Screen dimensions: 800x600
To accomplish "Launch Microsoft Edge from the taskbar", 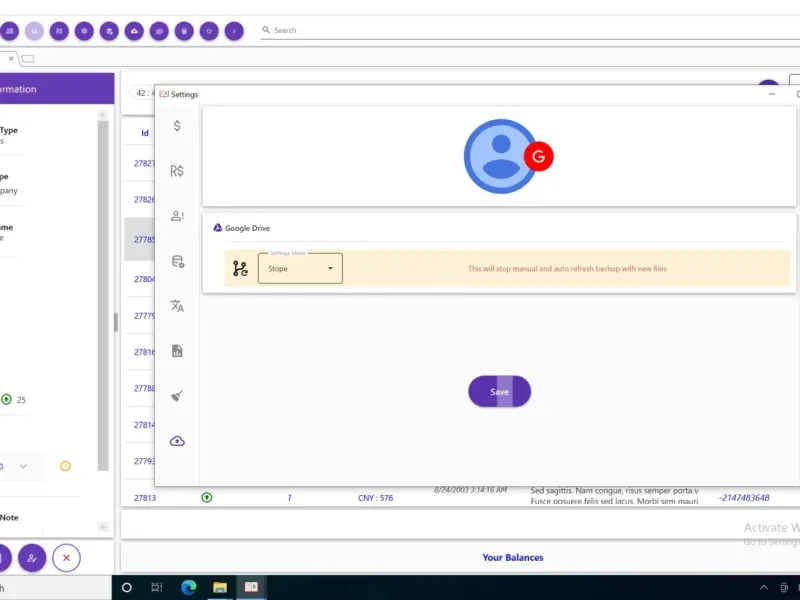I will [x=189, y=588].
